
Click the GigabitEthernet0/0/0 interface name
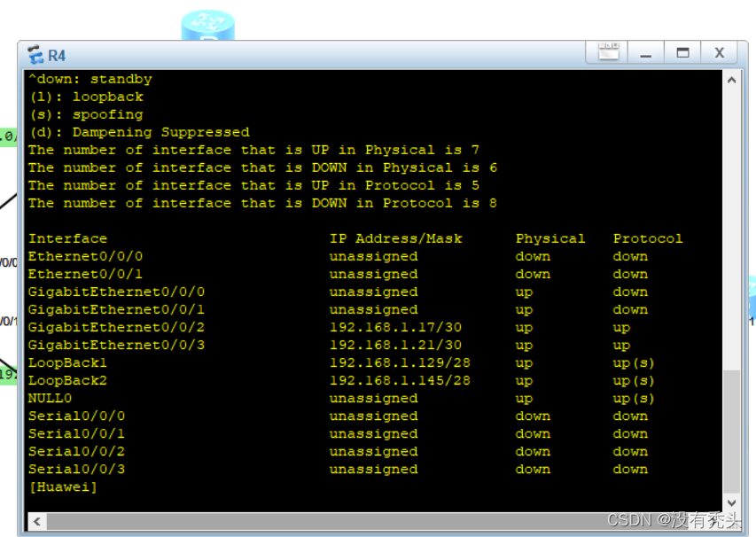click(116, 292)
